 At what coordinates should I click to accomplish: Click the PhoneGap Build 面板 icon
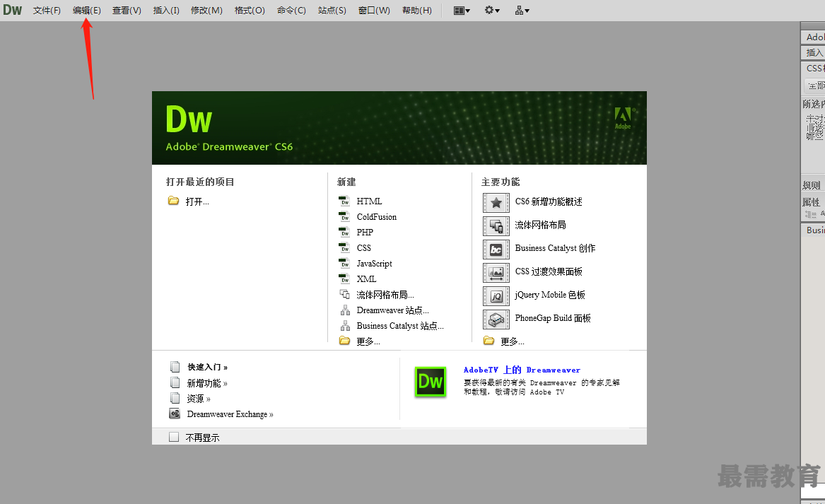coord(496,320)
